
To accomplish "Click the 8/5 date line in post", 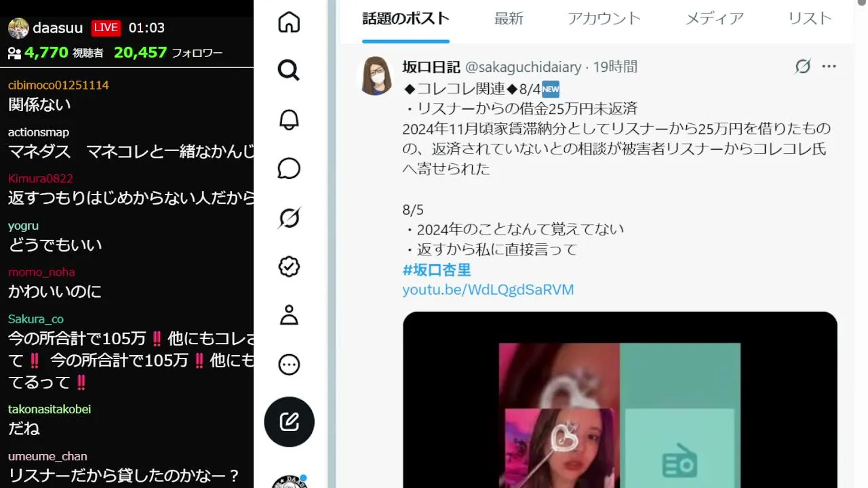I will 413,209.
